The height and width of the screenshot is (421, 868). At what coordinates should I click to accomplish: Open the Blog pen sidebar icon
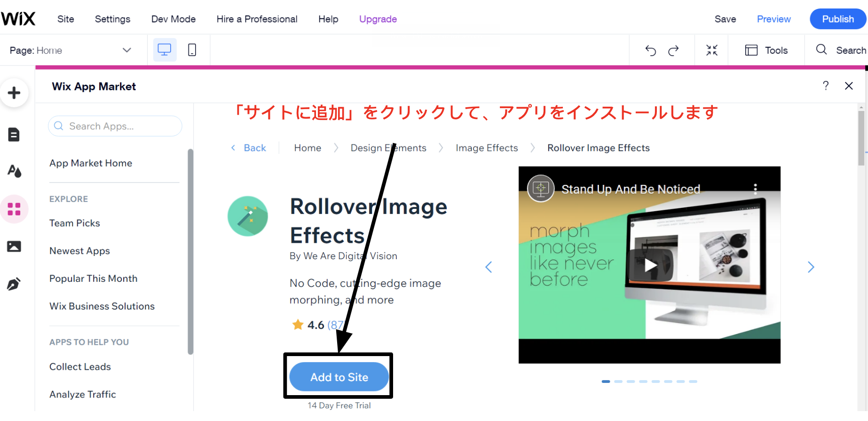coord(14,284)
